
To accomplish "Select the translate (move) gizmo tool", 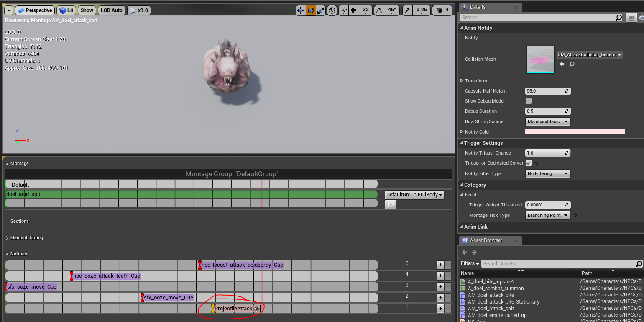I will tap(301, 10).
